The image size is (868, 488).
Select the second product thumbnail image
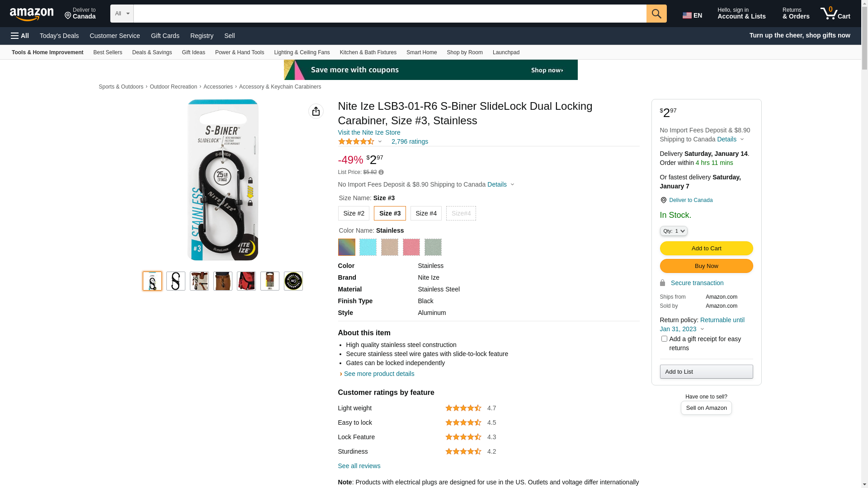176,281
